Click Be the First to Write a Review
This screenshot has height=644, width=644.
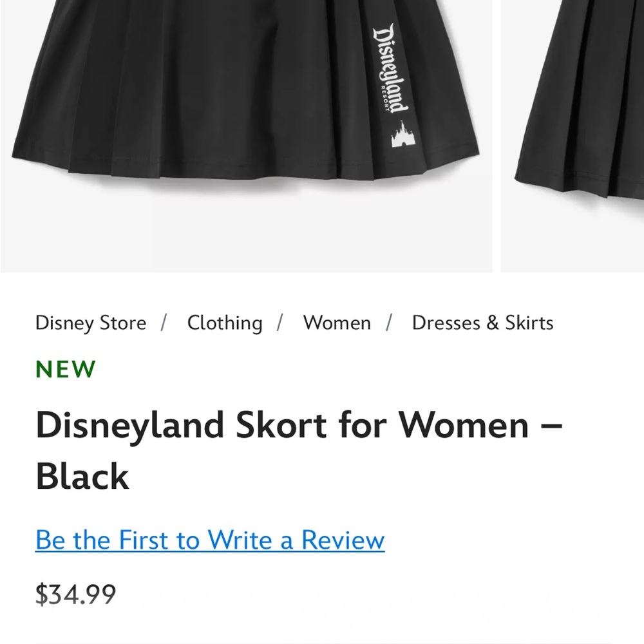pos(209,540)
